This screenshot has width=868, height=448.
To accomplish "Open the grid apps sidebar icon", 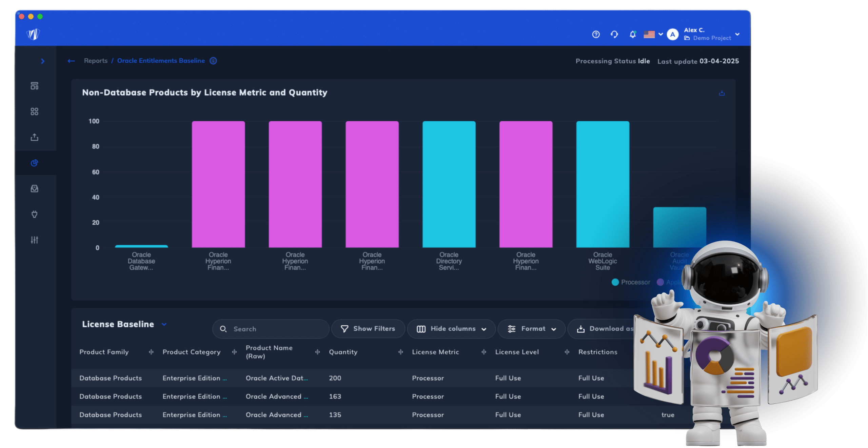I will tap(34, 111).
